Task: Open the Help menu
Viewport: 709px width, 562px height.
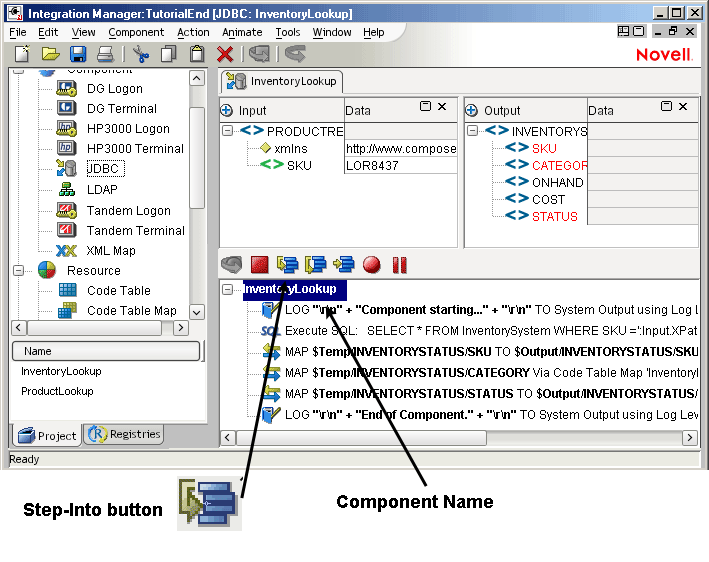Action: point(373,33)
